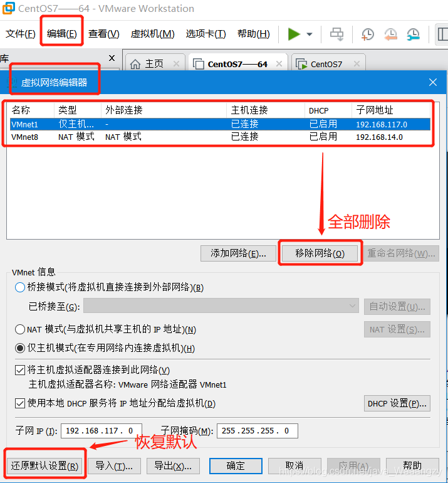Click the 名称 column header
Image resolution: width=448 pixels, height=483 pixels.
tap(31, 110)
